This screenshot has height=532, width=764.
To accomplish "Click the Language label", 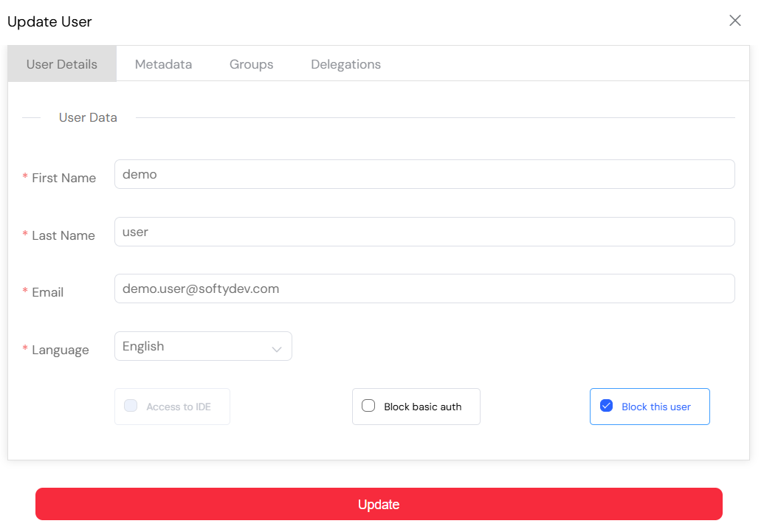I will pos(61,350).
